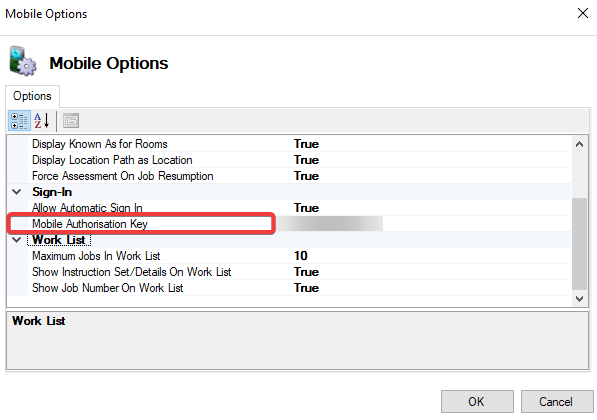597x420 pixels.
Task: Toggle Allow Automatic Sign In value
Action: pos(430,208)
